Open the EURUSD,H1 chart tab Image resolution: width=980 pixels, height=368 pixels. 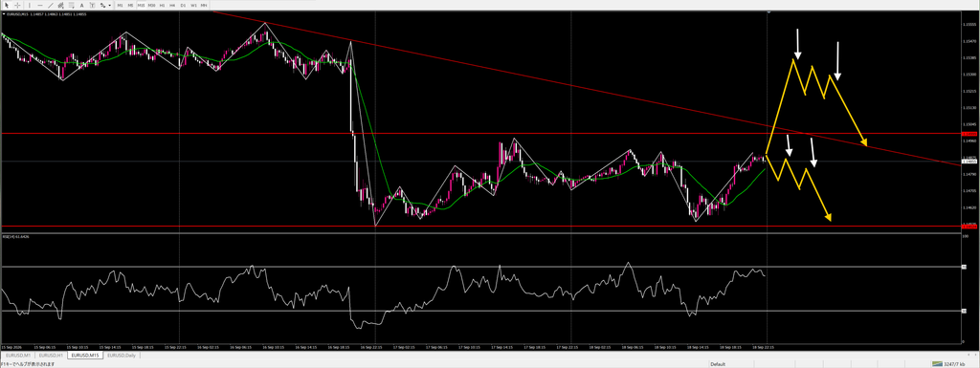[52, 355]
